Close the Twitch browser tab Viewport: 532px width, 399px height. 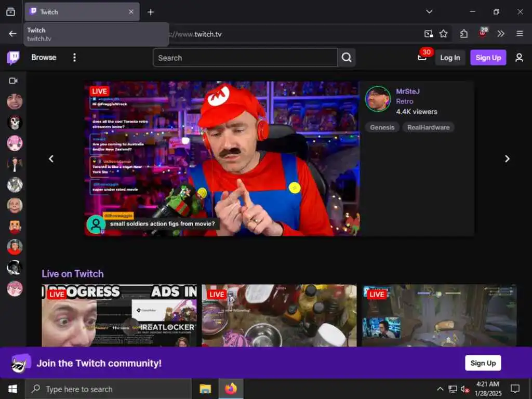pos(131,12)
